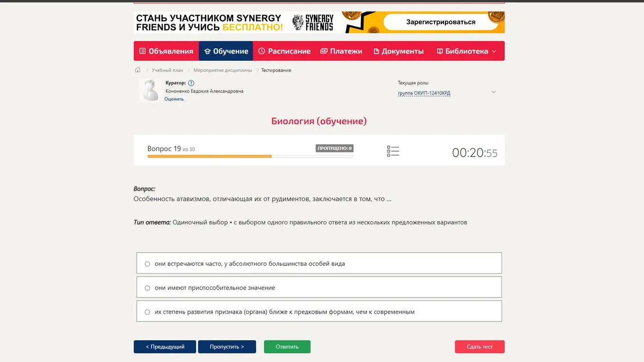The width and height of the screenshot is (644, 362).
Task: Click the группа ОКИП-12410КРД link
Action: [x=424, y=93]
